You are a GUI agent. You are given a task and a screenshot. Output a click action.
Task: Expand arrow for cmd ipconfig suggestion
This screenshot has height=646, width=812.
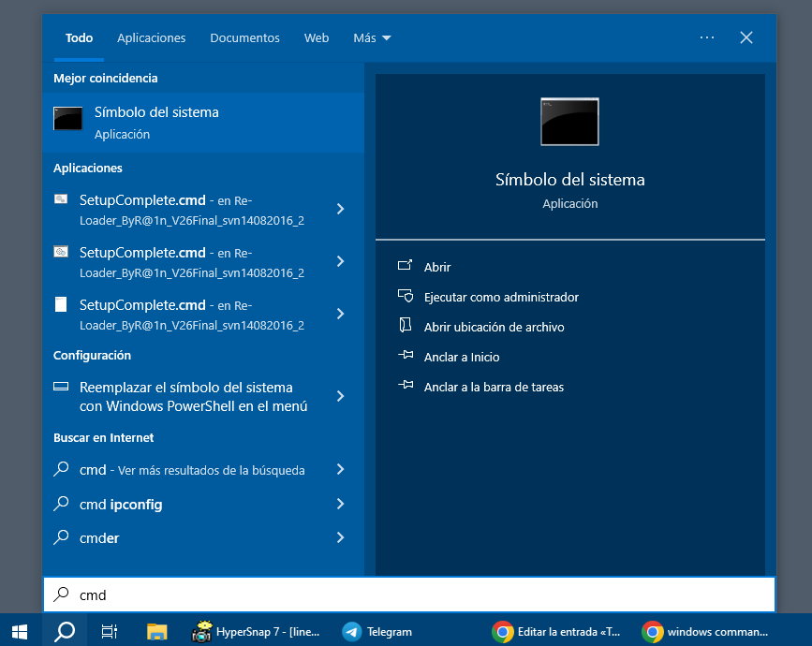340,504
